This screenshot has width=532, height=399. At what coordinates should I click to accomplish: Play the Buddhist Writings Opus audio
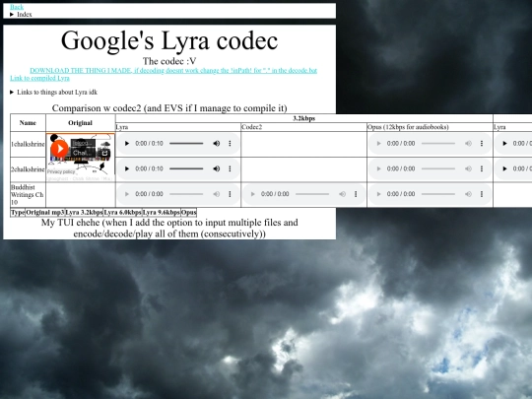click(378, 194)
